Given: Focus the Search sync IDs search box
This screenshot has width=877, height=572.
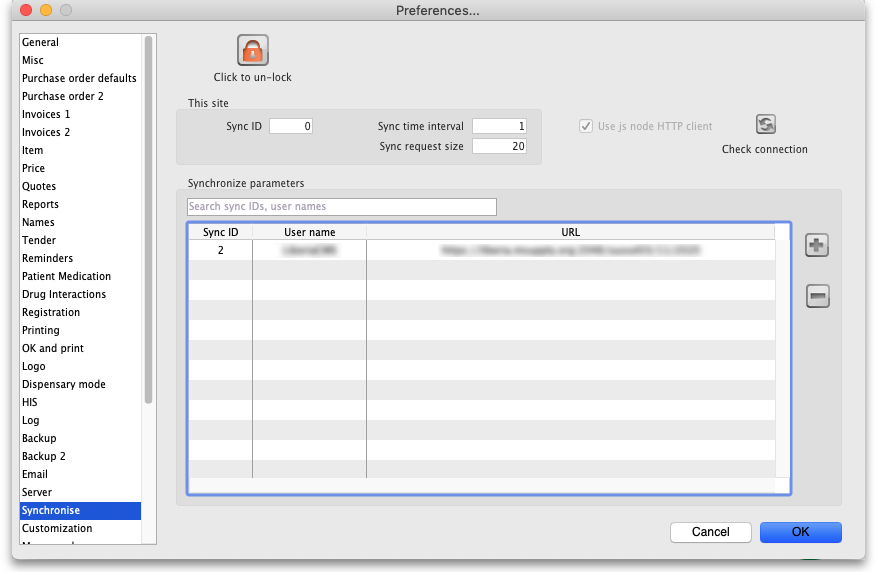Looking at the screenshot, I should point(341,207).
